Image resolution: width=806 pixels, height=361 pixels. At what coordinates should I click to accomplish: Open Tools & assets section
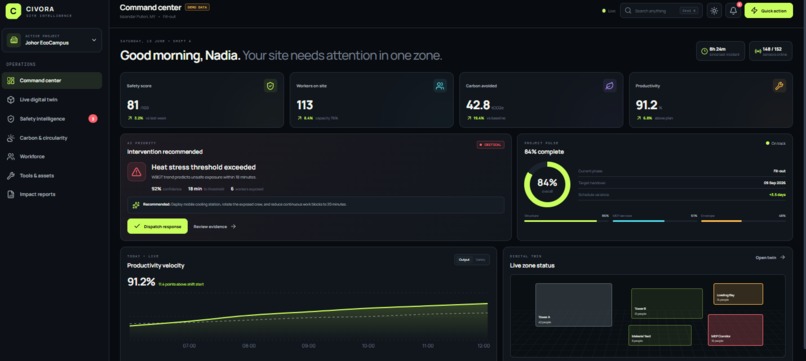click(x=52, y=175)
